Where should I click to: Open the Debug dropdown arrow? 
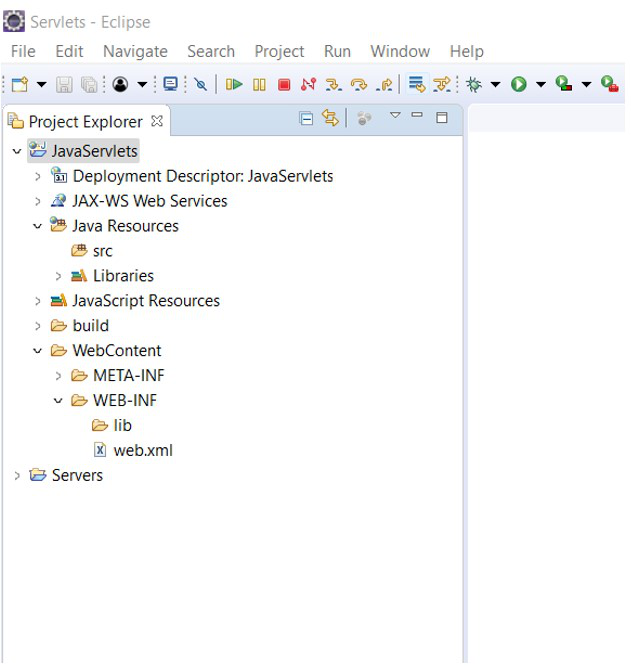click(x=496, y=84)
